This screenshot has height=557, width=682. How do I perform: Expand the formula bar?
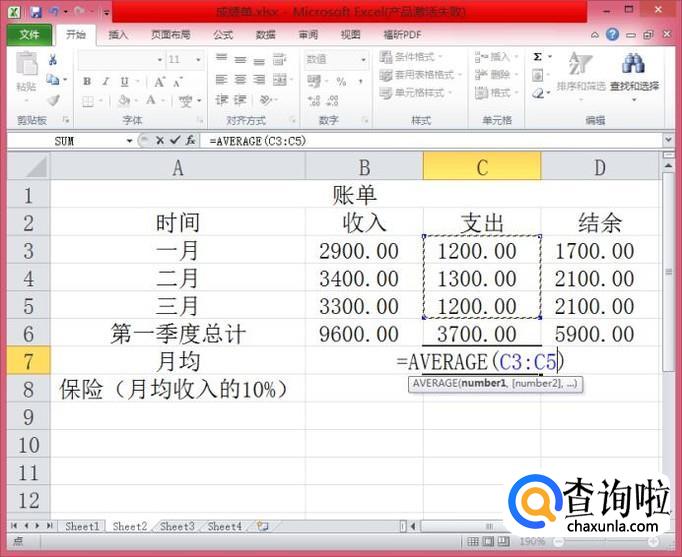669,140
